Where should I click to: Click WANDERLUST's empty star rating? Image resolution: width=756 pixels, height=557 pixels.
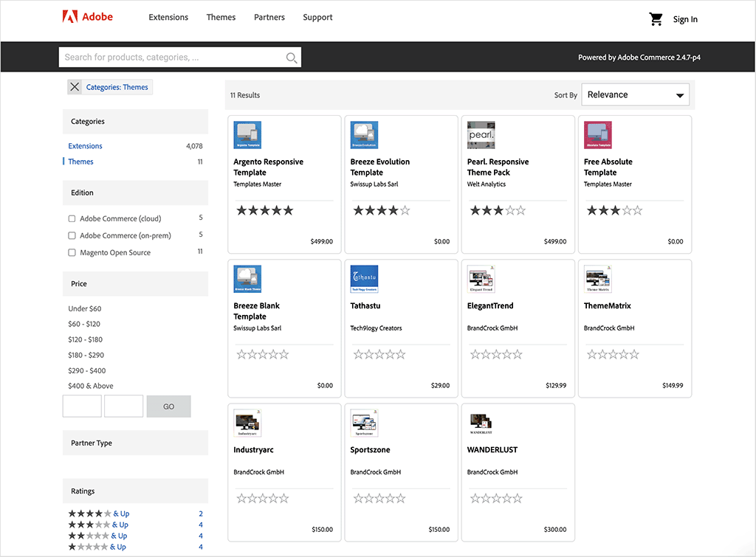496,498
